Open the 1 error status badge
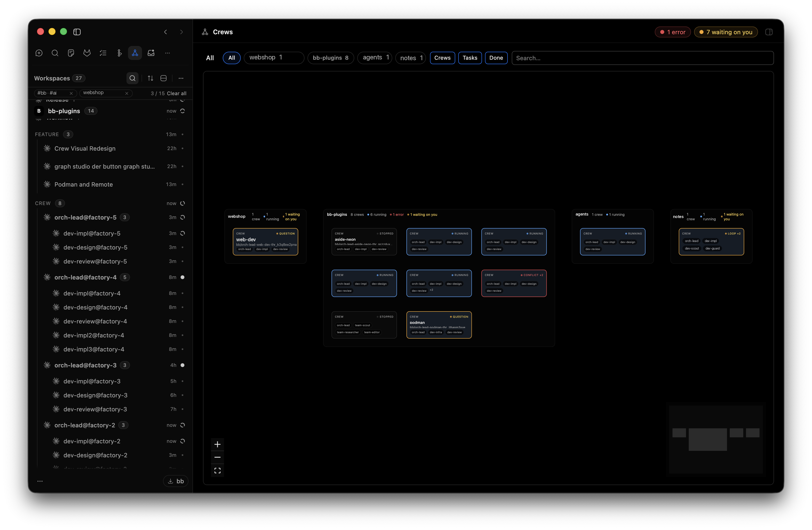 tap(673, 32)
